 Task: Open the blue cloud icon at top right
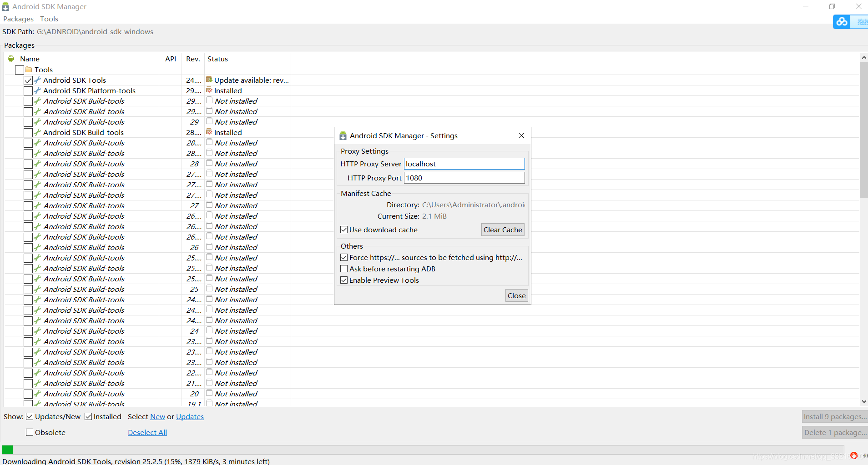[842, 21]
